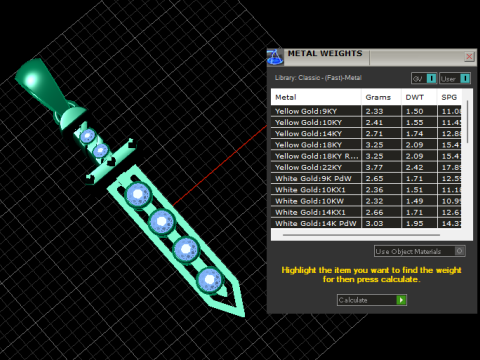Click the 1.95 DWT cell

click(x=419, y=223)
